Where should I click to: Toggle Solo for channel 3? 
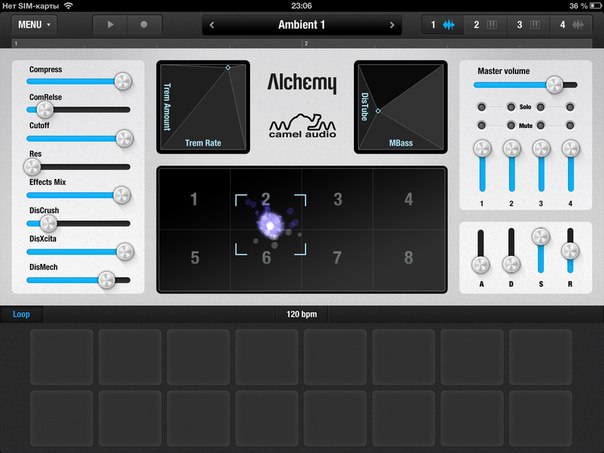540,107
